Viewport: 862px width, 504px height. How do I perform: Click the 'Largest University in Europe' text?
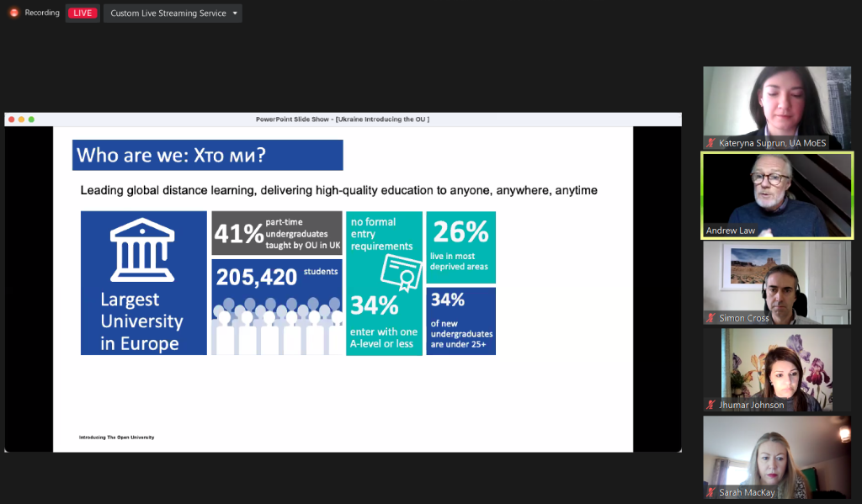141,321
